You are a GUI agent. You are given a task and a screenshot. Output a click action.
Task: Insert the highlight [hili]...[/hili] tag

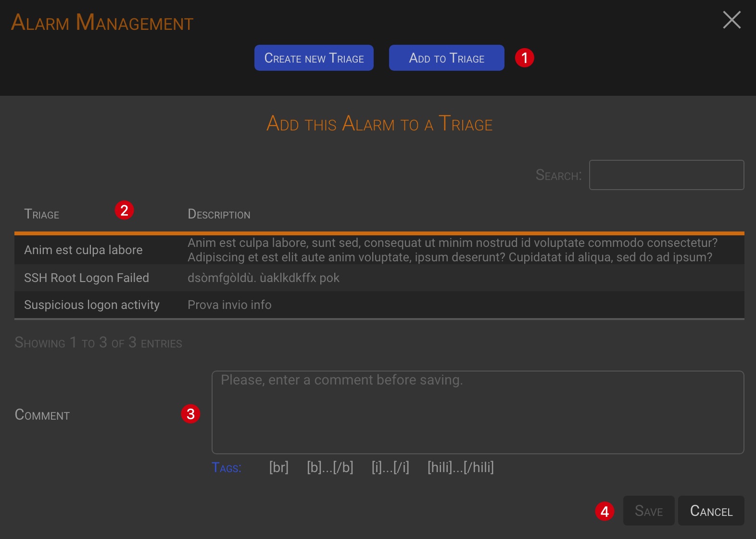coord(460,467)
